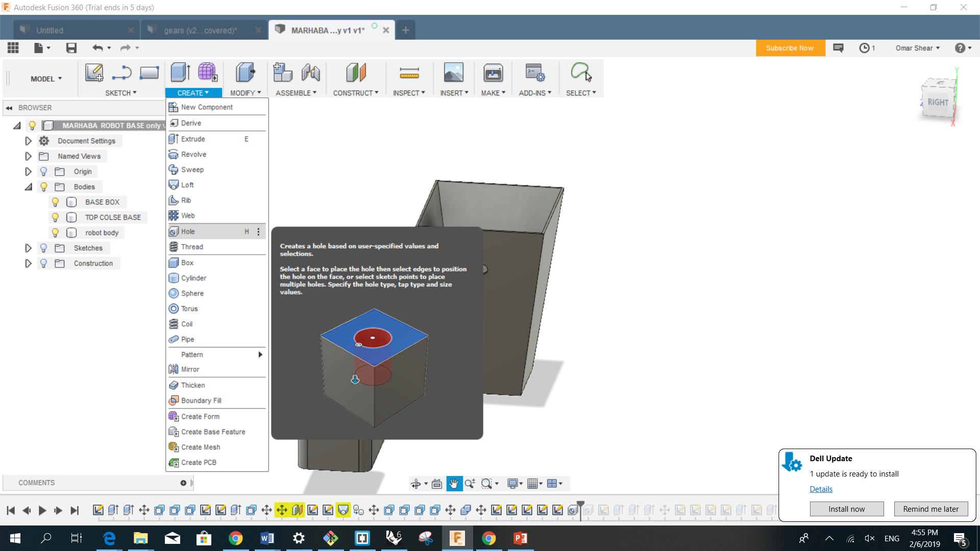Click the Create Sketch toolbar icon

point(94,72)
